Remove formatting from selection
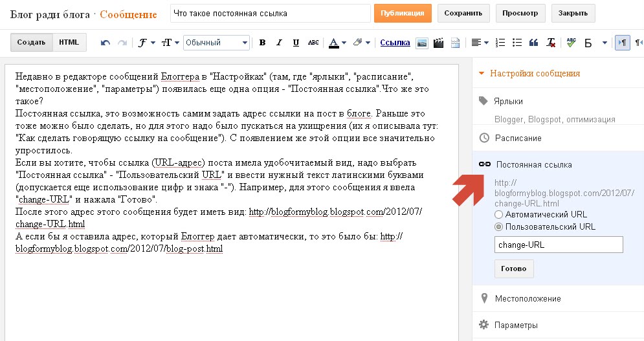 pos(551,43)
